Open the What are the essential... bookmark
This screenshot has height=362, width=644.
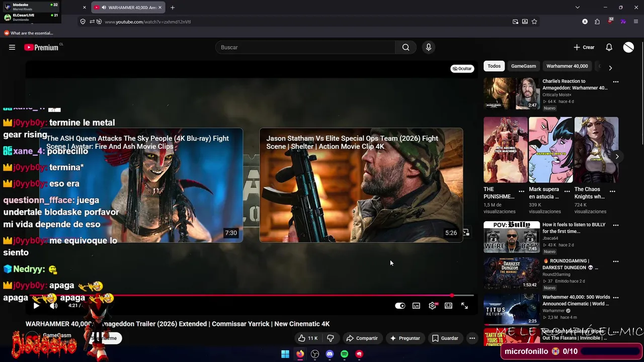point(28,33)
